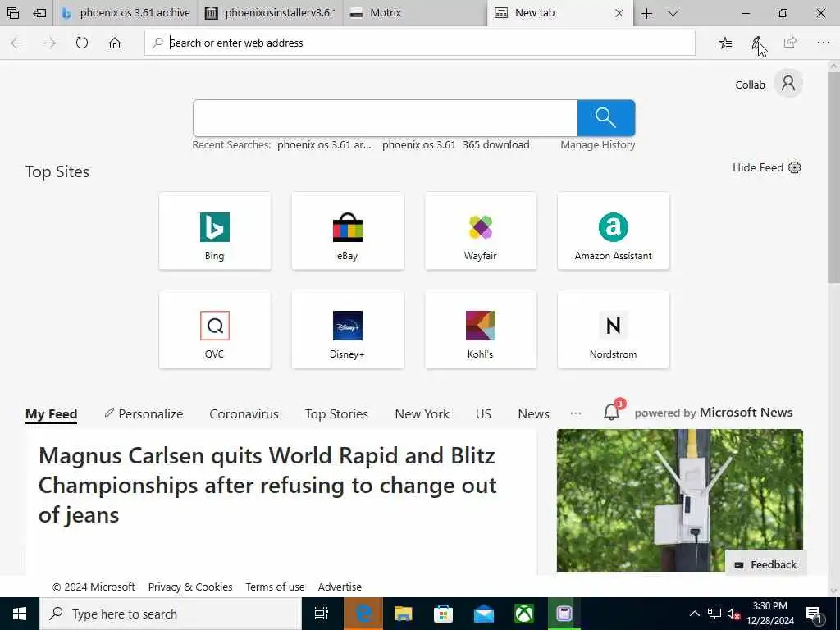Screen dimensions: 840x630
Task: Go to the Home page icon
Action: pyautogui.click(x=115, y=43)
